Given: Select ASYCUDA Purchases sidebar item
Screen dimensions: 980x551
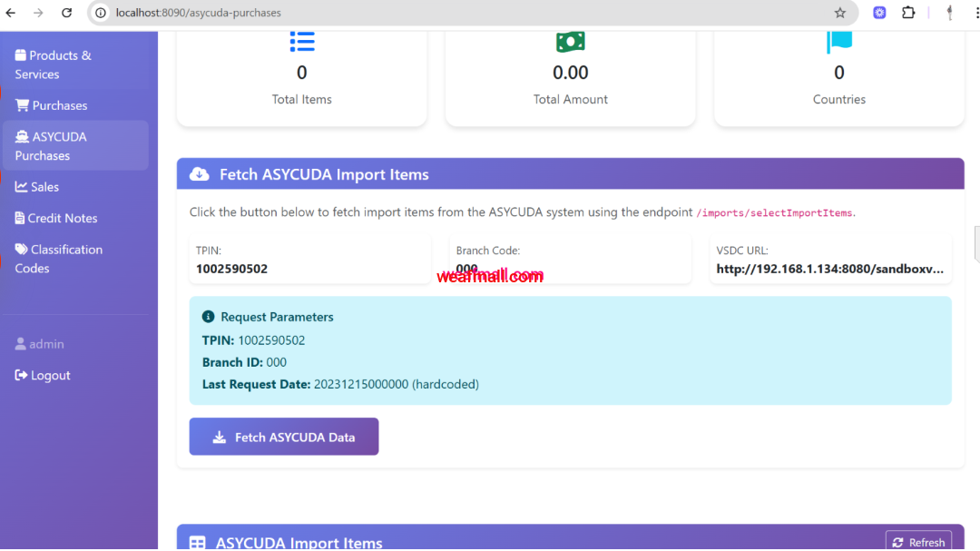Looking at the screenshot, I should (x=75, y=146).
